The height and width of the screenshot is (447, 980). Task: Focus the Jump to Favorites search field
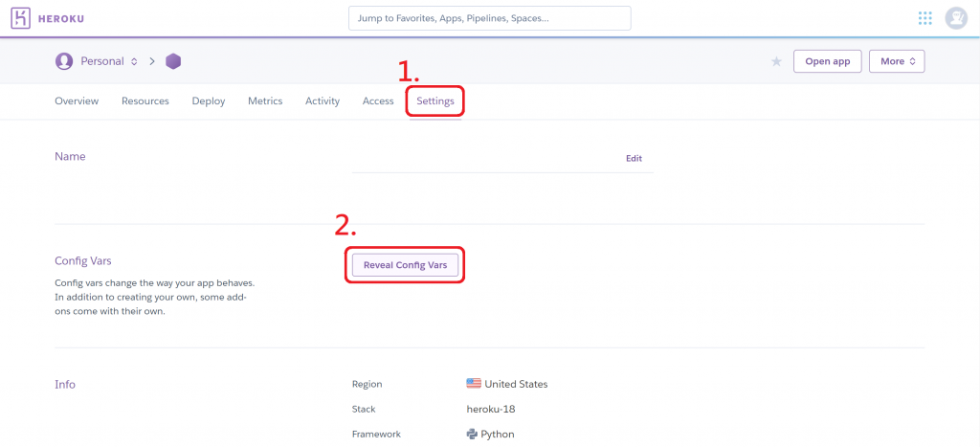point(489,18)
